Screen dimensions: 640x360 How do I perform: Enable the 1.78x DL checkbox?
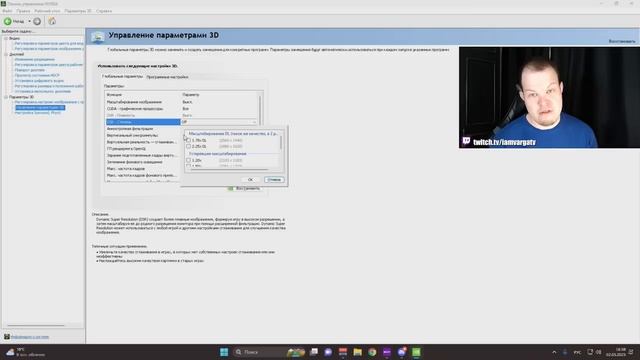189,140
